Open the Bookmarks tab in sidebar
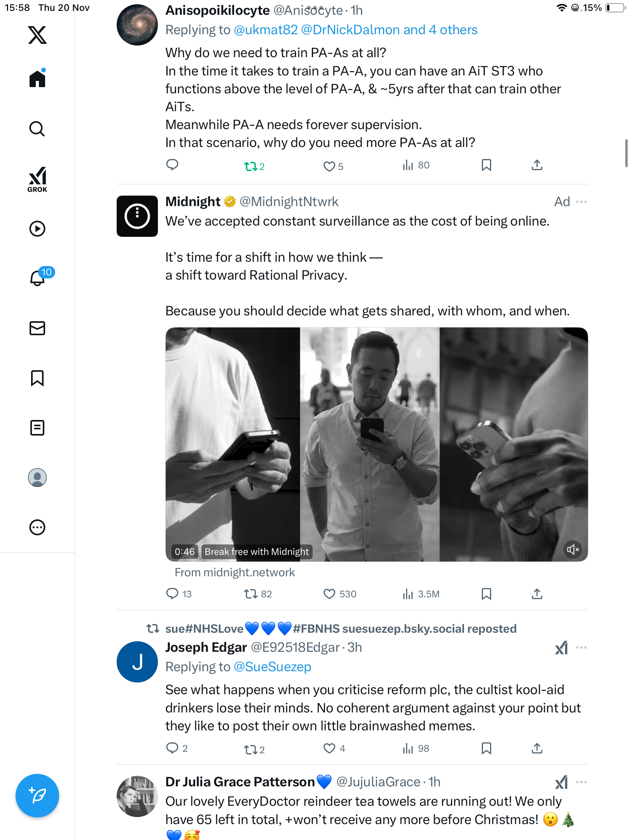Image resolution: width=630 pixels, height=840 pixels. (x=37, y=378)
